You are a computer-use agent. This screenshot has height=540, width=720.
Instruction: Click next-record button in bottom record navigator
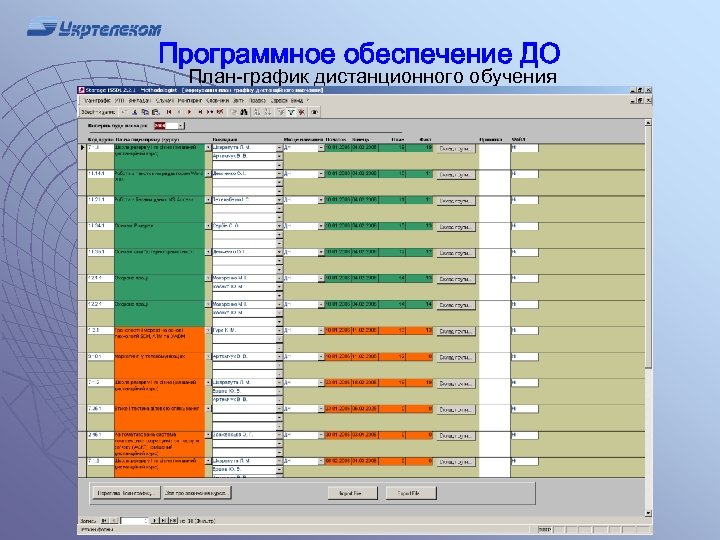pos(155,520)
